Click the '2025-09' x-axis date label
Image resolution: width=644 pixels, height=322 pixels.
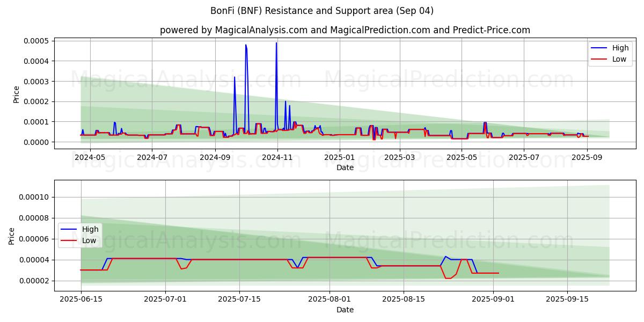587,157
